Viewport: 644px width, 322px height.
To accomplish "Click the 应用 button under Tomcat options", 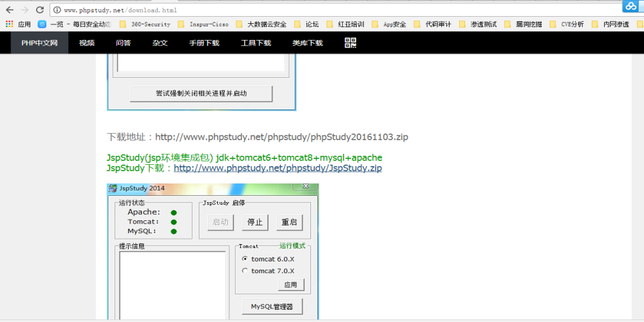I will (x=291, y=285).
